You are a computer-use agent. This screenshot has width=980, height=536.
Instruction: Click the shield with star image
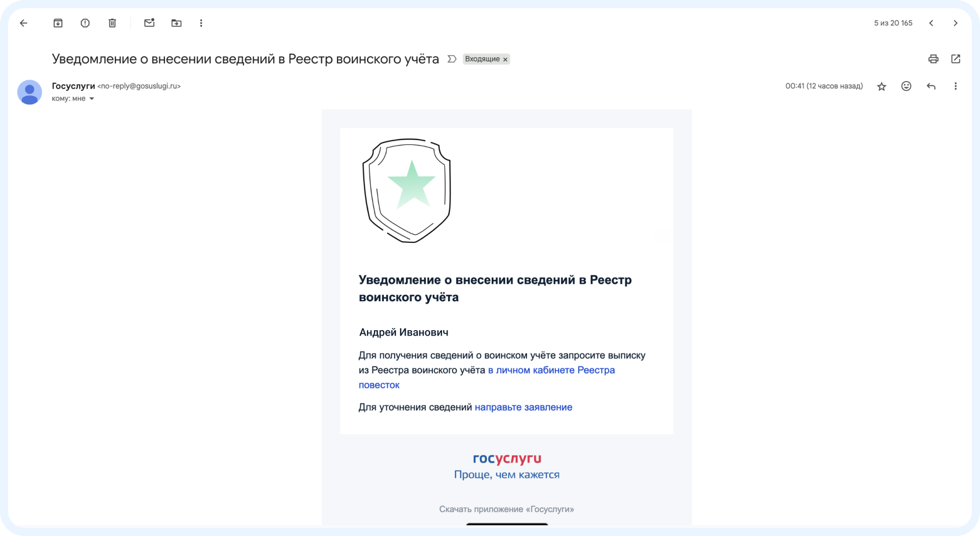coord(407,190)
